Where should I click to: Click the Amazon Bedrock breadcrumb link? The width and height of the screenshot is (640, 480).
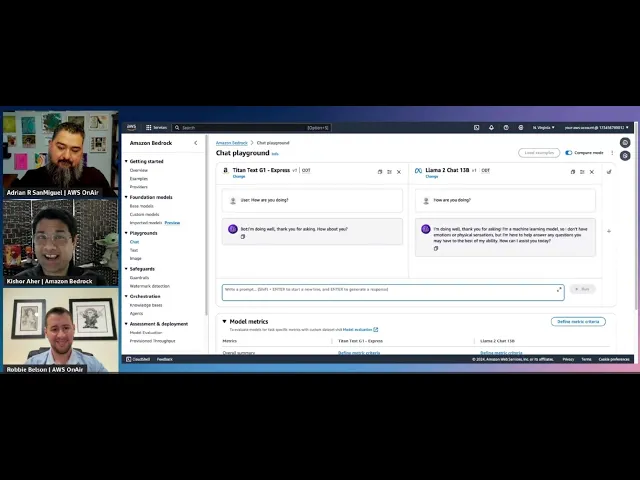231,143
